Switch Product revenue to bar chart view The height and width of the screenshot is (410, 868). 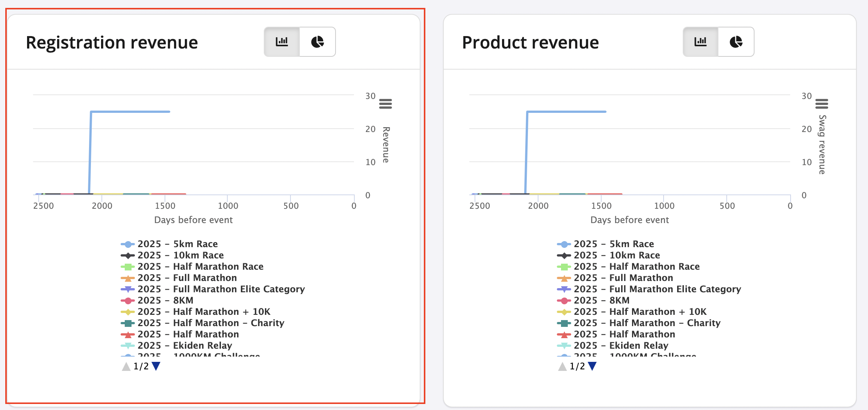click(700, 42)
